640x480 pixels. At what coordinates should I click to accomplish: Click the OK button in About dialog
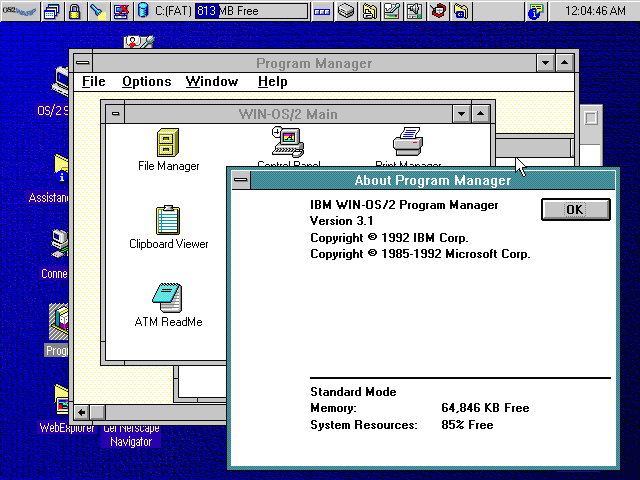(x=575, y=210)
